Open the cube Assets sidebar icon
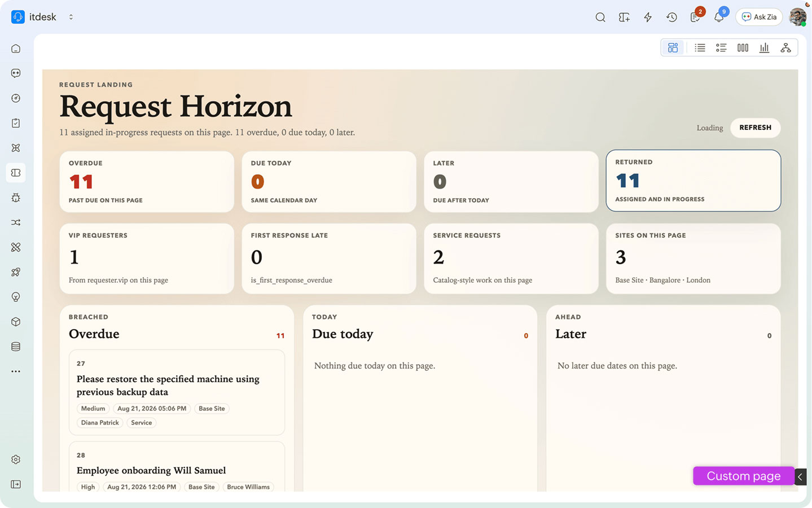 tap(16, 322)
